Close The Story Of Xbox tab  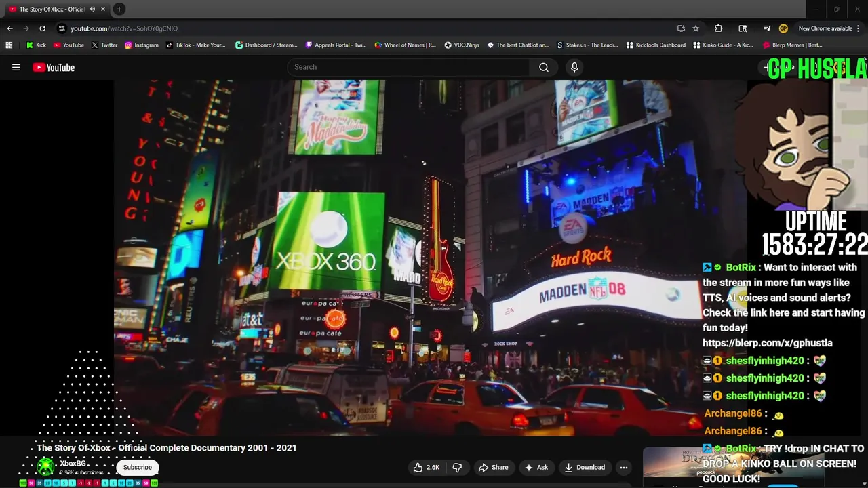pos(103,9)
